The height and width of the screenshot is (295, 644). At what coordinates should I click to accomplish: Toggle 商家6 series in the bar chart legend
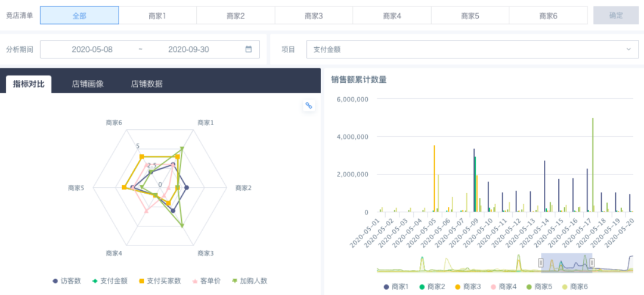tap(575, 287)
